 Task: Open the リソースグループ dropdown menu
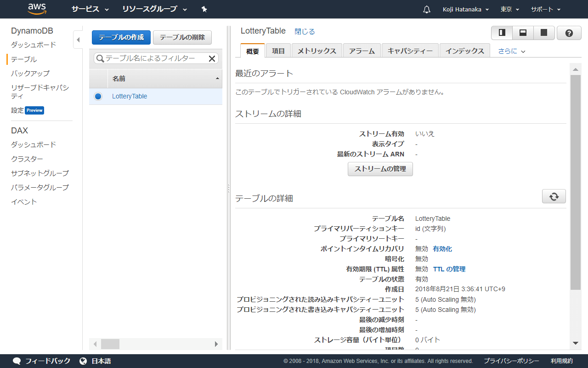coord(155,9)
